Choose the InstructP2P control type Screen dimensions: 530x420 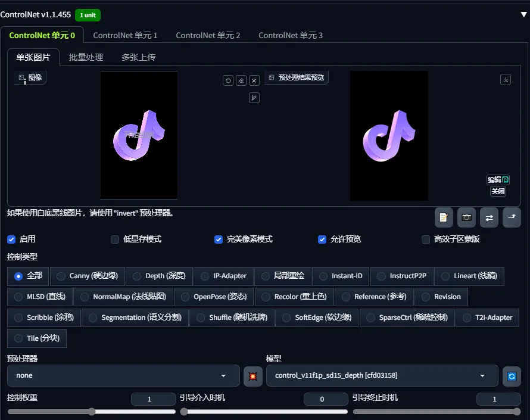(402, 276)
